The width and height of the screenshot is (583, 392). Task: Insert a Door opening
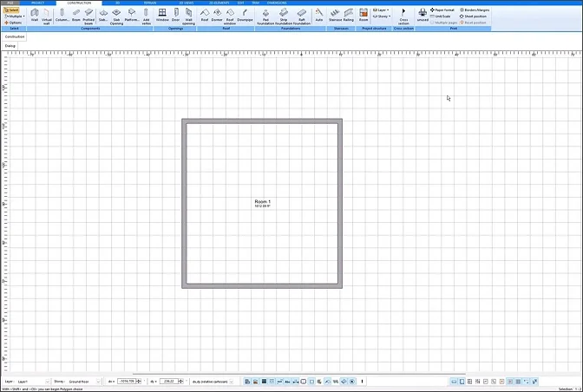tap(175, 16)
